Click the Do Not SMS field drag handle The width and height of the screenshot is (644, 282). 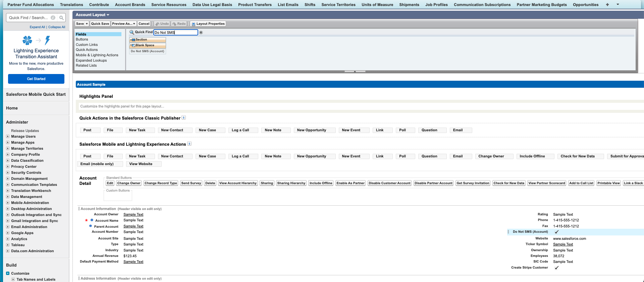[x=508, y=232]
